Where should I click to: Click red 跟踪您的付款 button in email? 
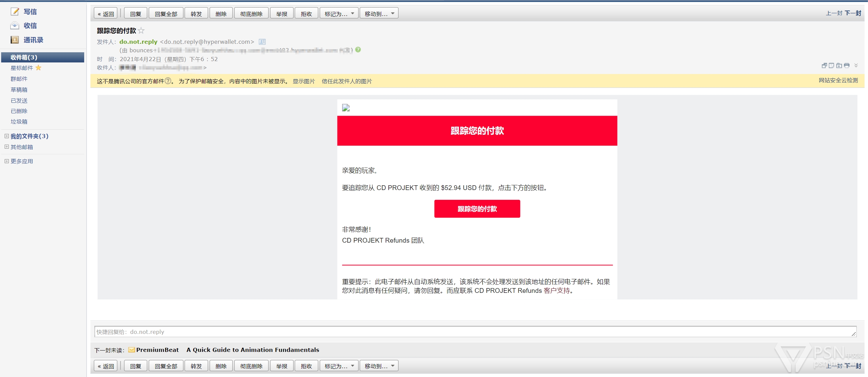pos(477,209)
